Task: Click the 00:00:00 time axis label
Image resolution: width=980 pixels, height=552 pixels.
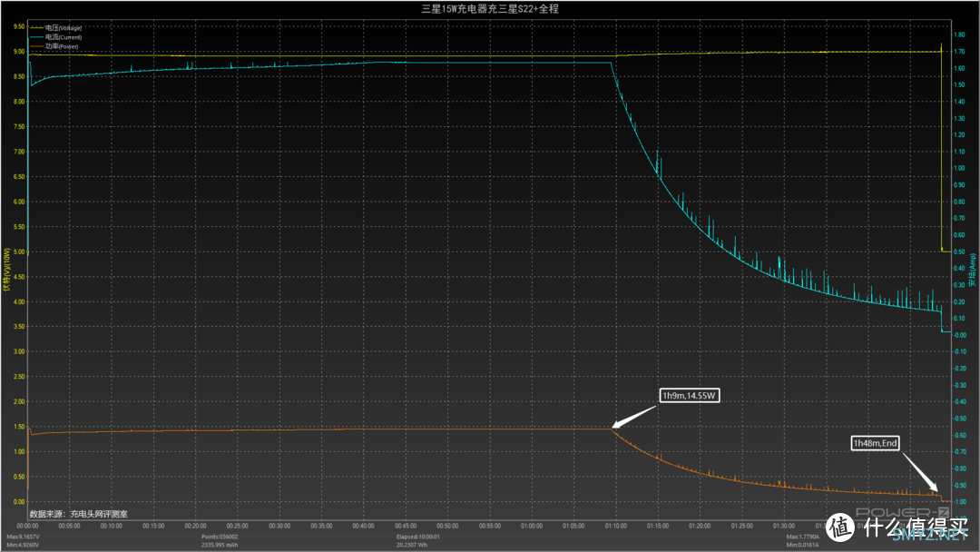Action: point(27,526)
